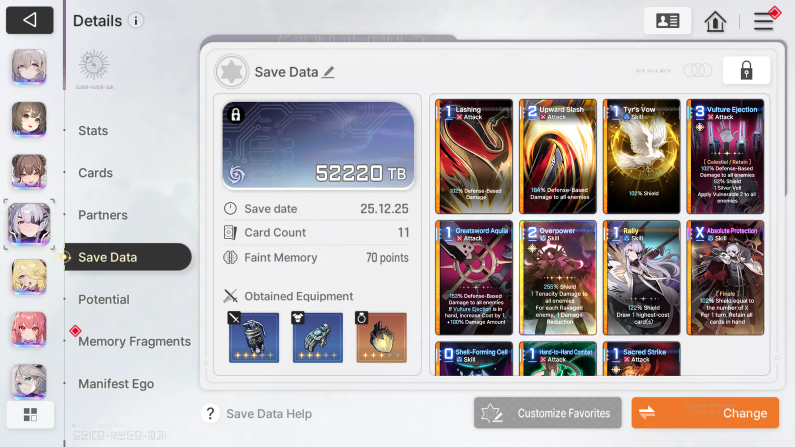Toggle the padlock lock button for save data

pyautogui.click(x=746, y=70)
